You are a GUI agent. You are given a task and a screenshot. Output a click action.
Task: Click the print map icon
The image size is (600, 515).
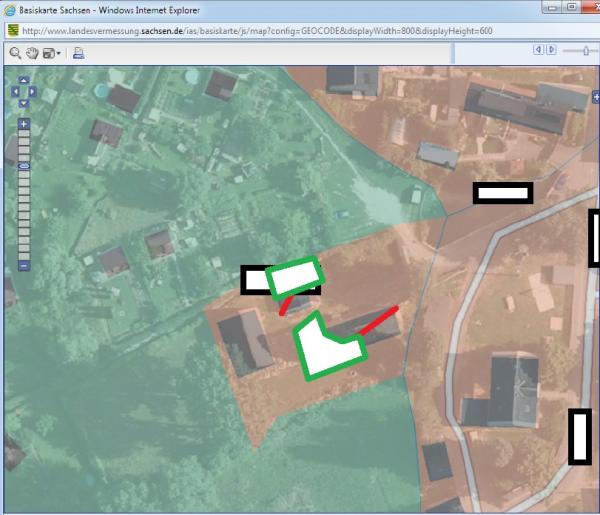(x=79, y=53)
